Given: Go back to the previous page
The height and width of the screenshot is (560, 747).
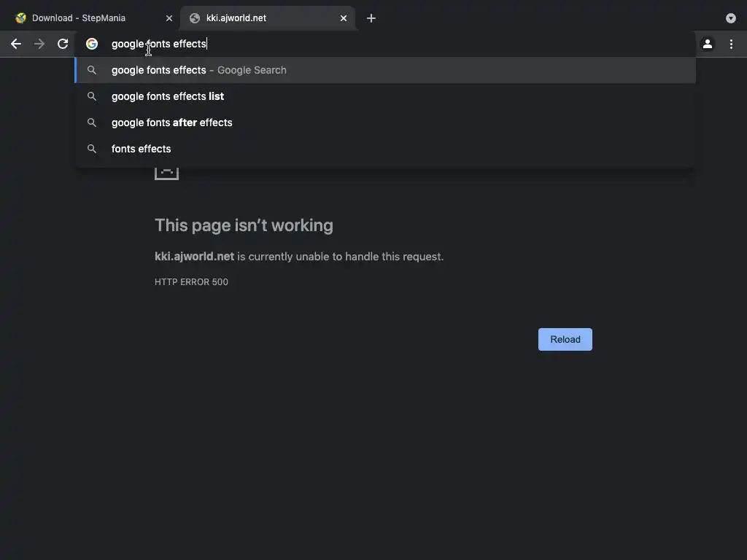Looking at the screenshot, I should point(16,44).
